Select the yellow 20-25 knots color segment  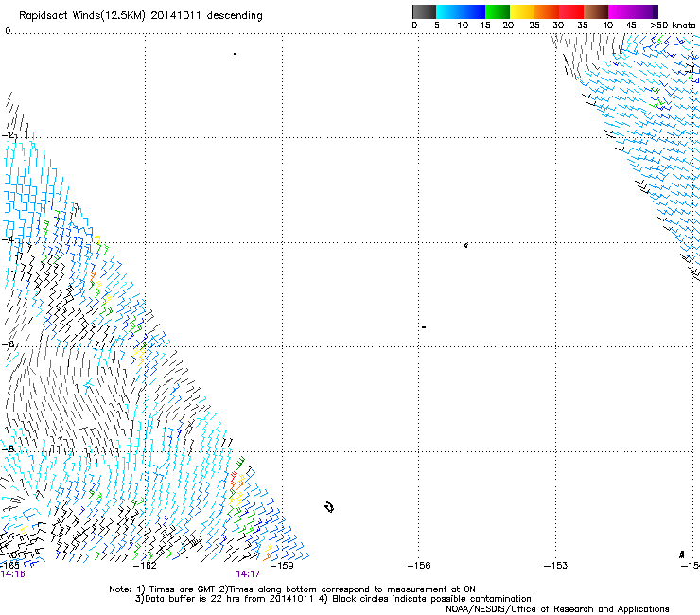(522, 11)
